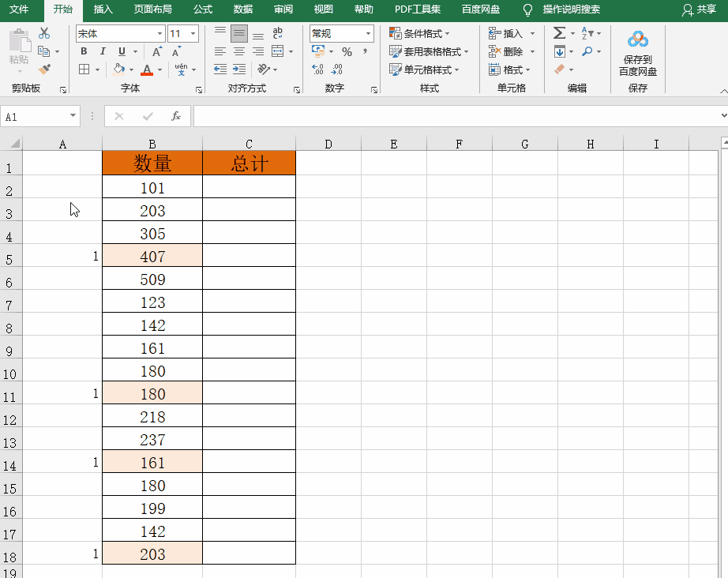Align cell text right
The image size is (728, 578).
click(x=258, y=51)
